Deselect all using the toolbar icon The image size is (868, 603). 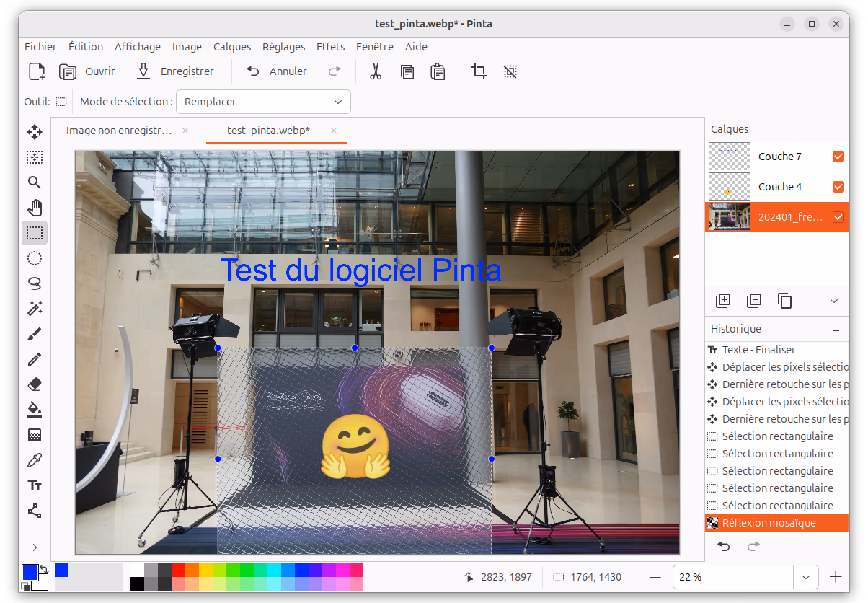(510, 71)
